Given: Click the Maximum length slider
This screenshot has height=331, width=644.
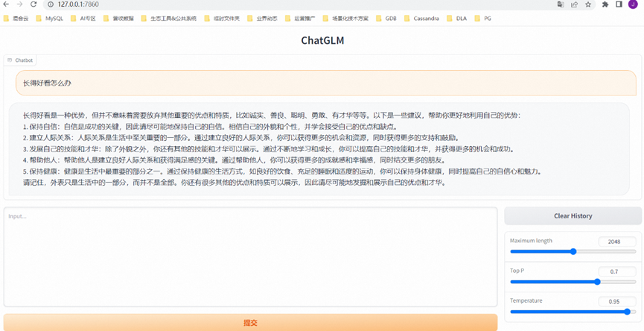Looking at the screenshot, I should point(573,252).
